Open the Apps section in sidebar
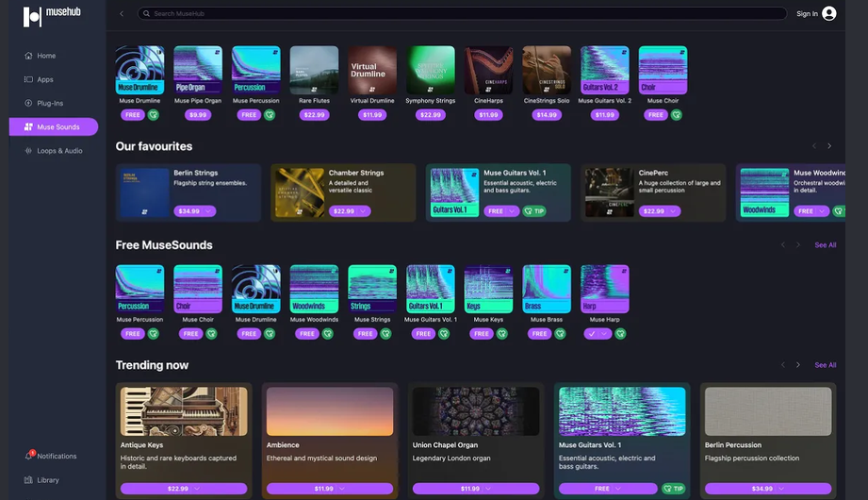 click(x=39, y=79)
